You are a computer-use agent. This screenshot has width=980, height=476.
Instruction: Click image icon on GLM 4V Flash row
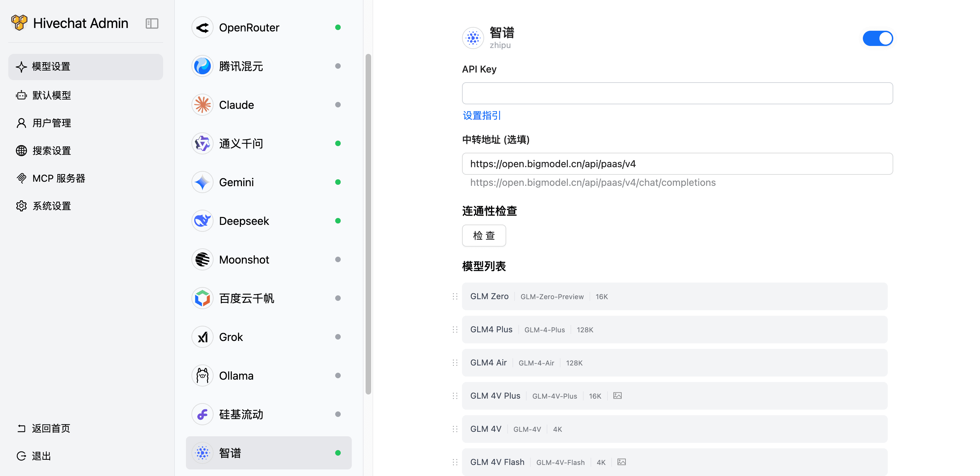(x=621, y=462)
